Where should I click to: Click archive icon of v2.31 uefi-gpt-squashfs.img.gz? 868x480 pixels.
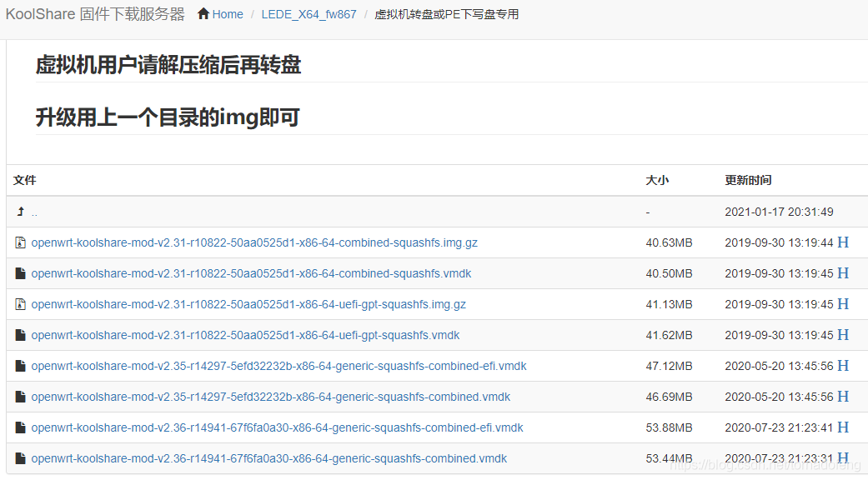(x=21, y=304)
